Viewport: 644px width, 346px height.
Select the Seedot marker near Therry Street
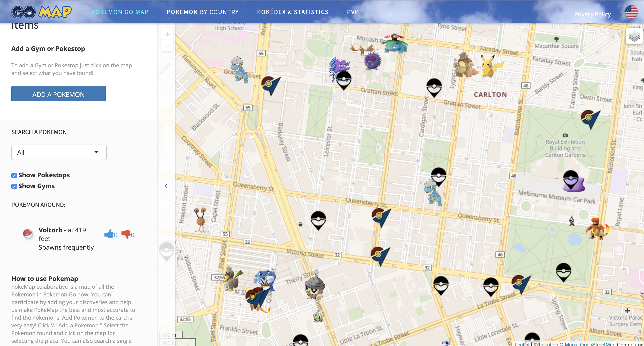point(315,287)
